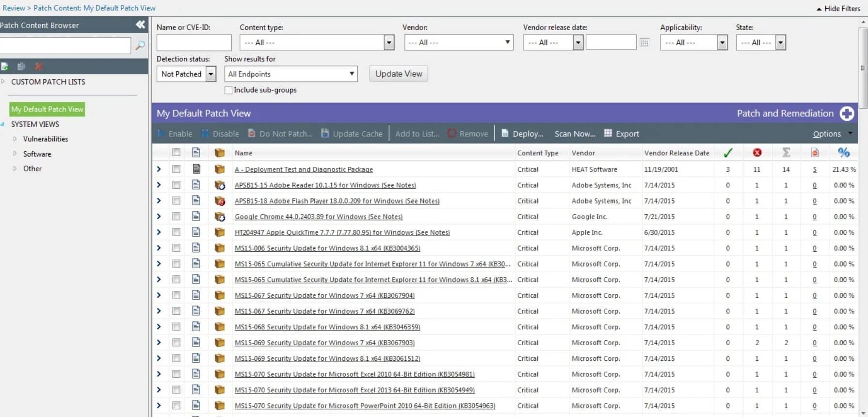The height and width of the screenshot is (417, 868).
Task: Tick the Include sub-groups checkbox
Action: [228, 90]
